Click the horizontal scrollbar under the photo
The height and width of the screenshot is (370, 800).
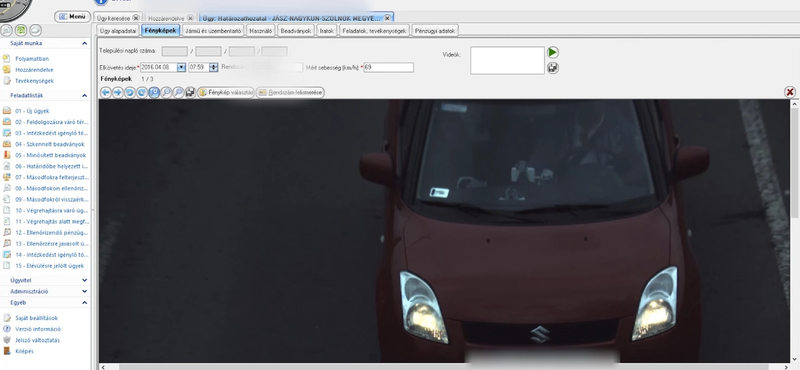coord(444,366)
